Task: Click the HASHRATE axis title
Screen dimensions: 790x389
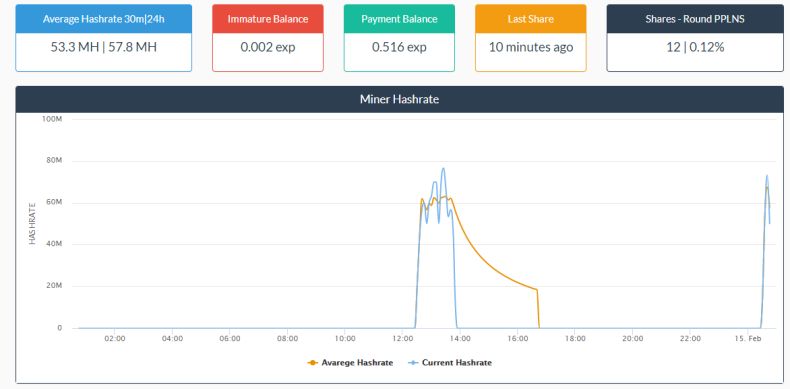Action: click(x=32, y=223)
